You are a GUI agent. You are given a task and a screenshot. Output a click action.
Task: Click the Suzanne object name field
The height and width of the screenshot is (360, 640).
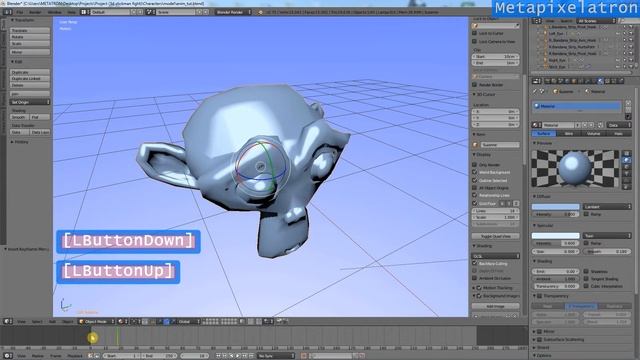500,144
